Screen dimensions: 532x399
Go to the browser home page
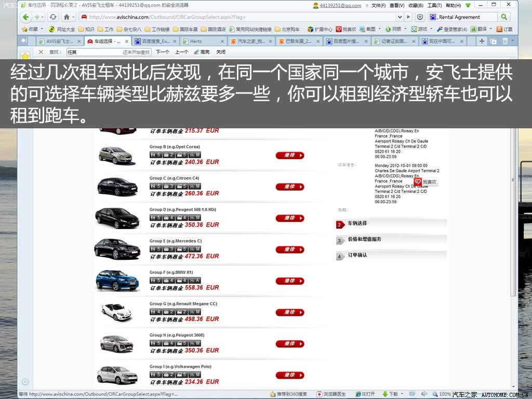click(x=66, y=17)
